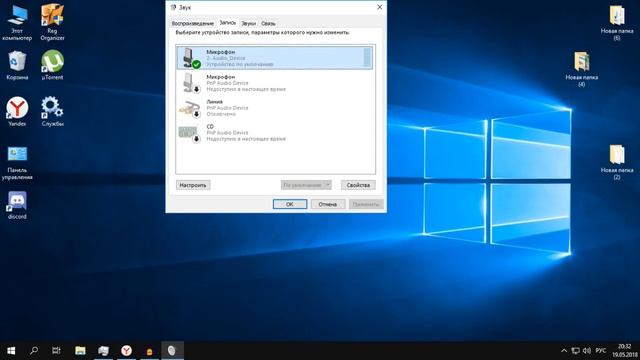
Task: Select default Микрофон 2- Audio Device
Action: point(275,58)
